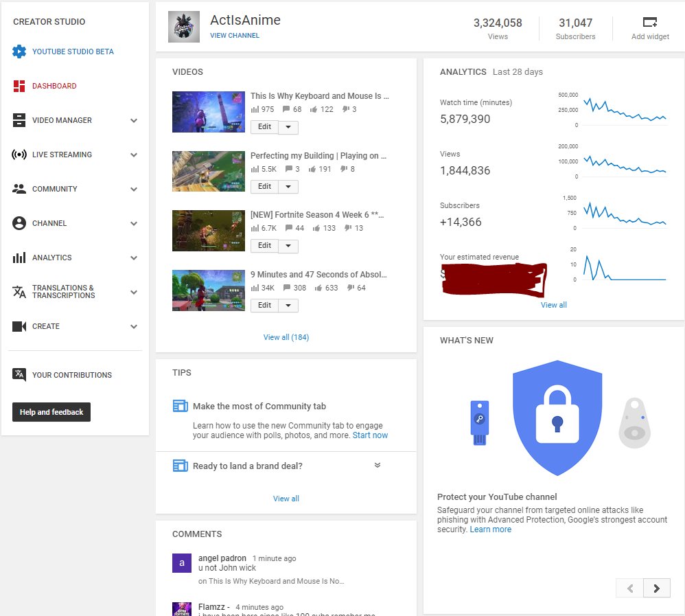Edit the Perfecting my Building video
Screen dimensions: 685x616
pos(264,187)
